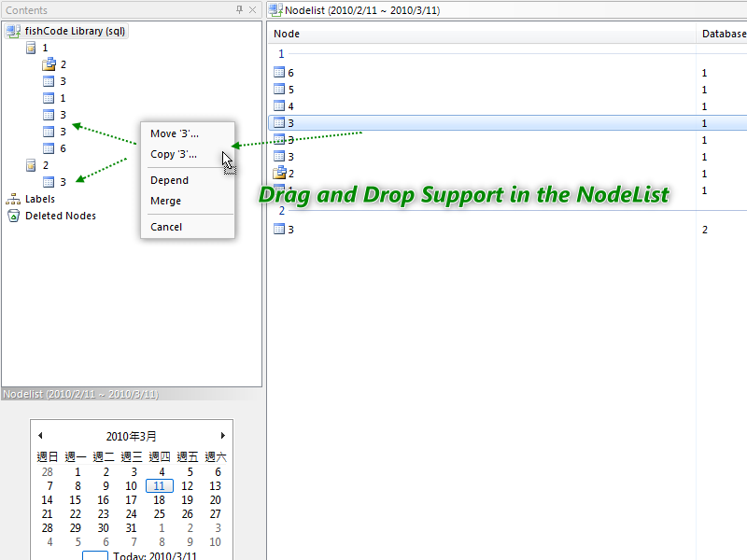Click database 1 icon in Contents tree
Image resolution: width=747 pixels, height=560 pixels.
click(31, 48)
